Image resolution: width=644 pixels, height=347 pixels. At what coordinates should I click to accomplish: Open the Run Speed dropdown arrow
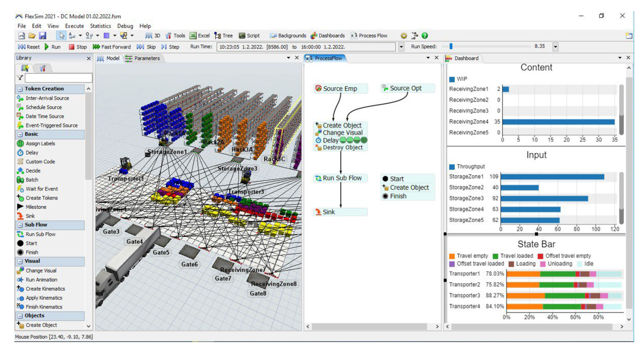pyautogui.click(x=555, y=47)
